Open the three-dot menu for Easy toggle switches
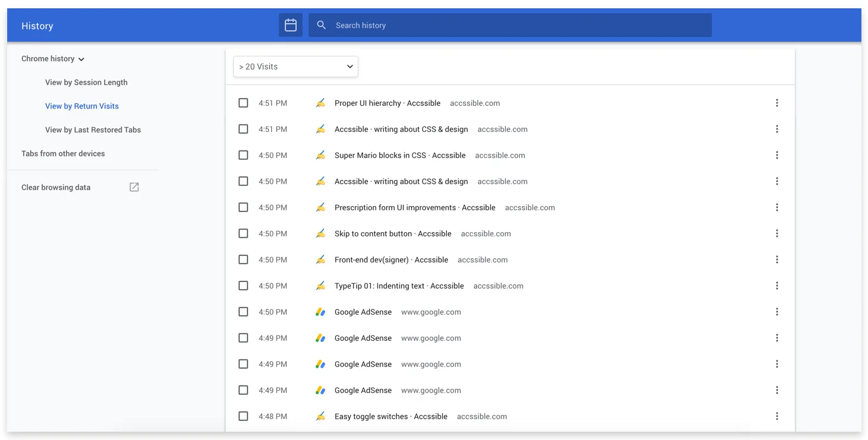Image resolution: width=868 pixels, height=440 pixels. (777, 416)
